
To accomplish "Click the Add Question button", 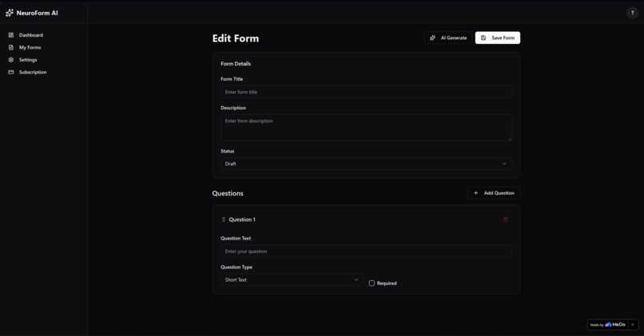I will pos(493,193).
